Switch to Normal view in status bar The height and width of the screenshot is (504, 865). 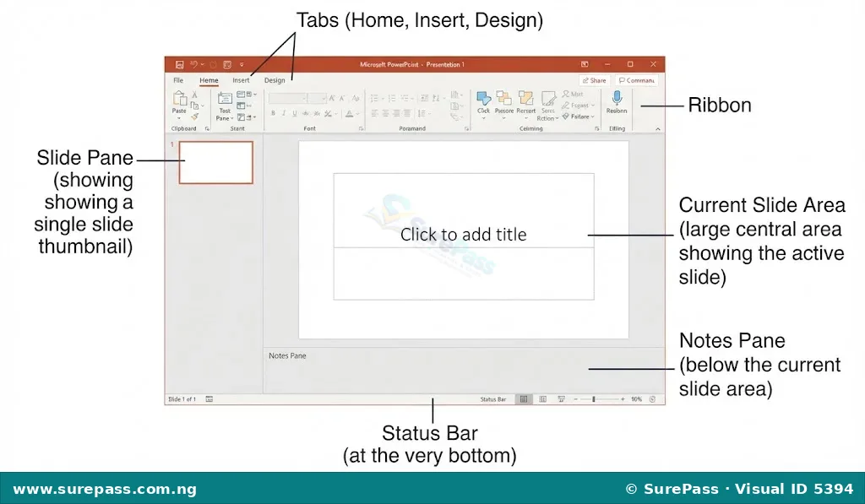point(524,399)
